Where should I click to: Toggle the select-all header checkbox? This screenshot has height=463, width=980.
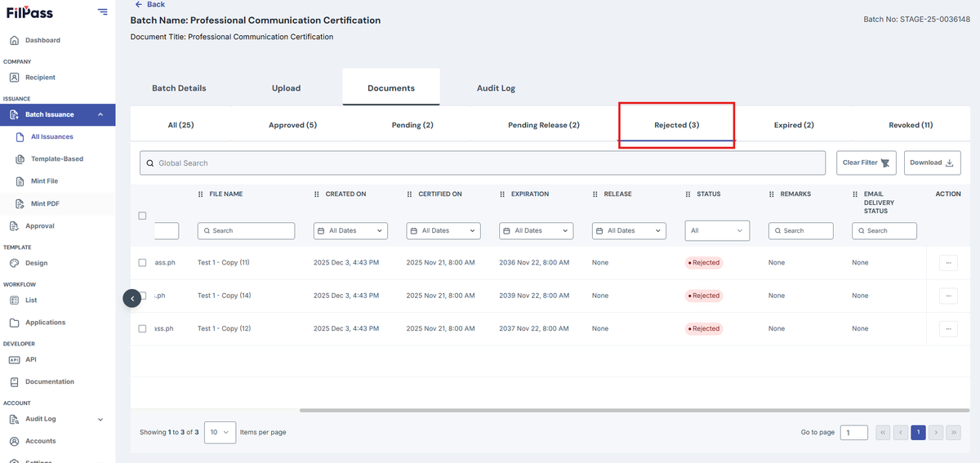pyautogui.click(x=142, y=216)
